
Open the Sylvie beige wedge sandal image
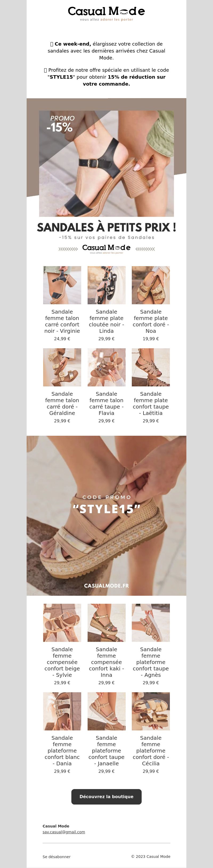pos(62,623)
